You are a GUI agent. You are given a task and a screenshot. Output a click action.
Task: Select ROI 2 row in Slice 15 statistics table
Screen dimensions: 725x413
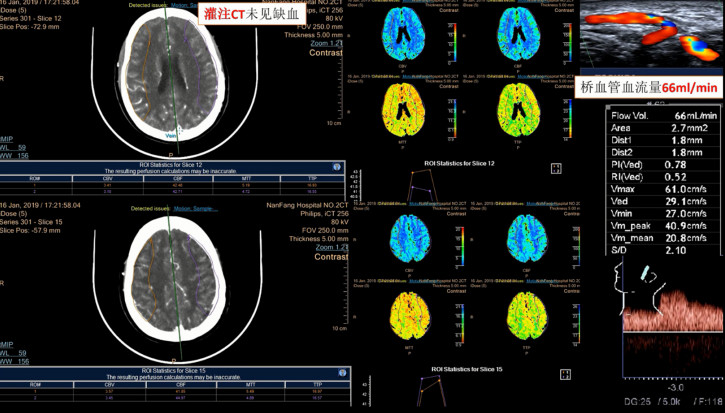pyautogui.click(x=175, y=397)
